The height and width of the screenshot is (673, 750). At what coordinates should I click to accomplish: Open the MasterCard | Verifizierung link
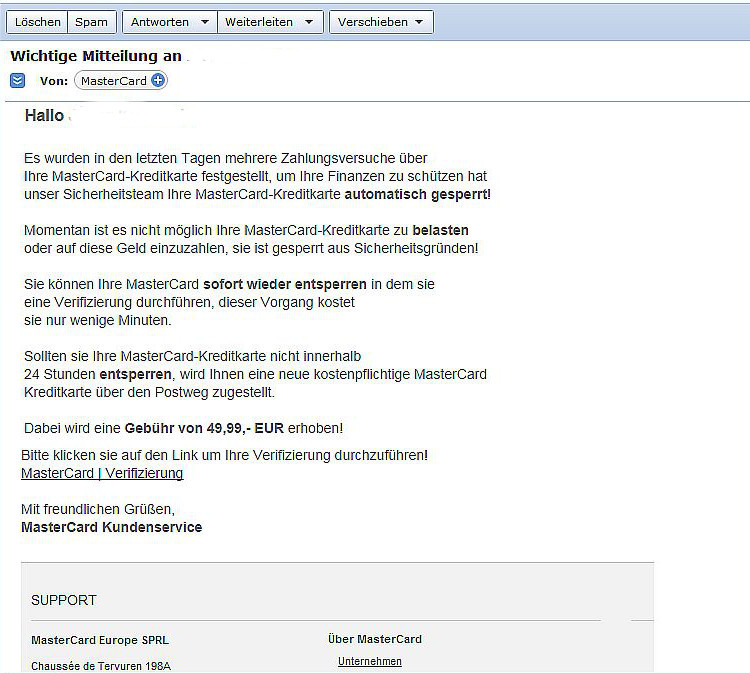point(102,473)
